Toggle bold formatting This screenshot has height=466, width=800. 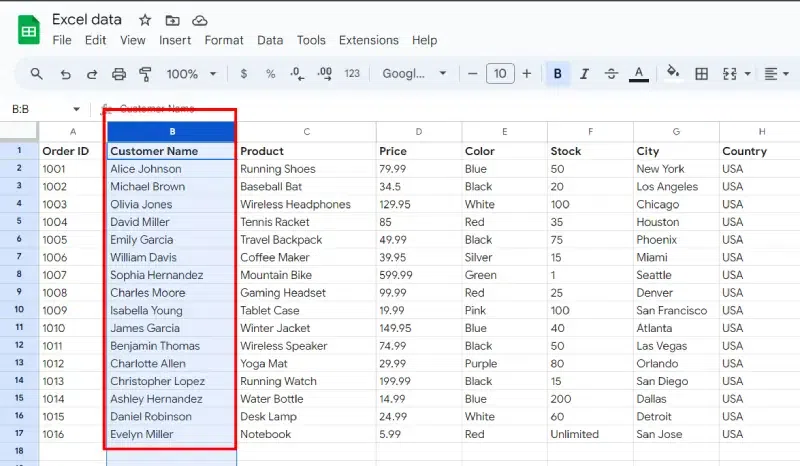tap(557, 74)
